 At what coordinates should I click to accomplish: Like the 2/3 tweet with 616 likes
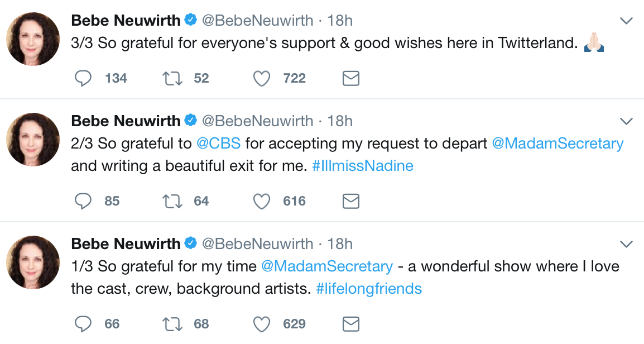[x=262, y=201]
